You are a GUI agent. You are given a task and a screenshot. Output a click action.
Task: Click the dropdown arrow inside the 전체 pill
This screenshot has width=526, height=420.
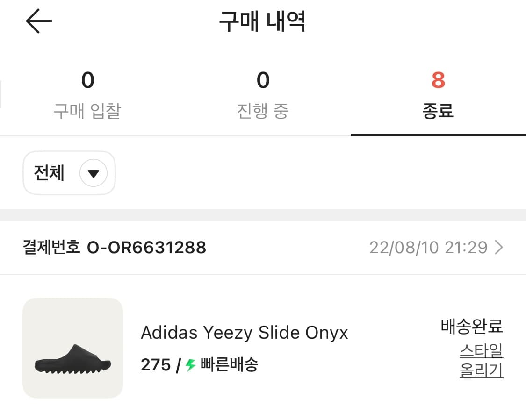93,173
